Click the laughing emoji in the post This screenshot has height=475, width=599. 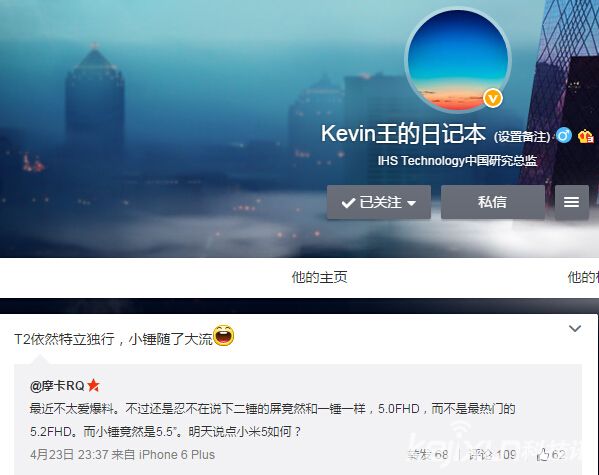click(223, 336)
